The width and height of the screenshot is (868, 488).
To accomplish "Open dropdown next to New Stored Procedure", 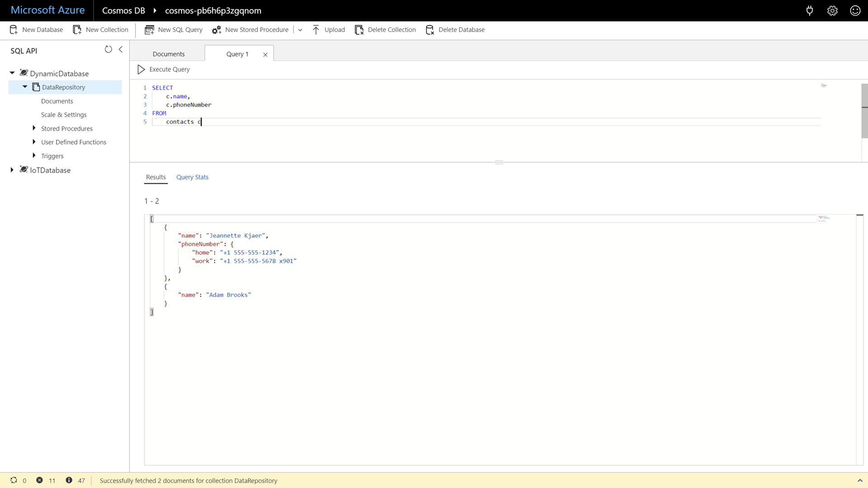I will point(300,30).
